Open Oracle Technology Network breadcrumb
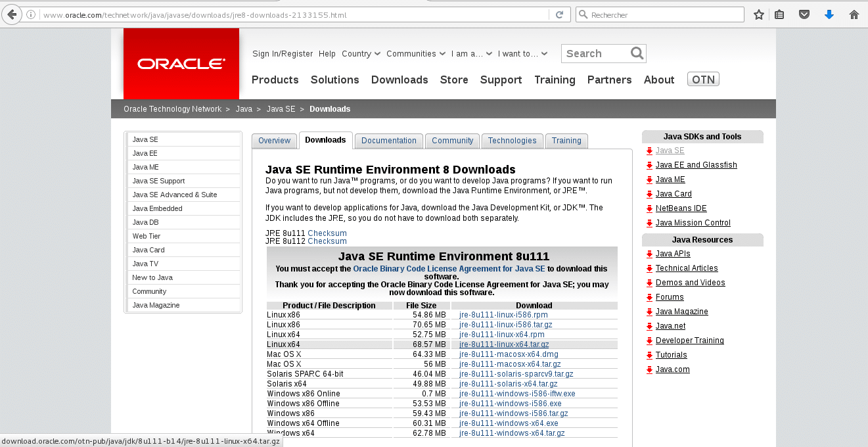Image resolution: width=868 pixels, height=447 pixels. [172, 109]
